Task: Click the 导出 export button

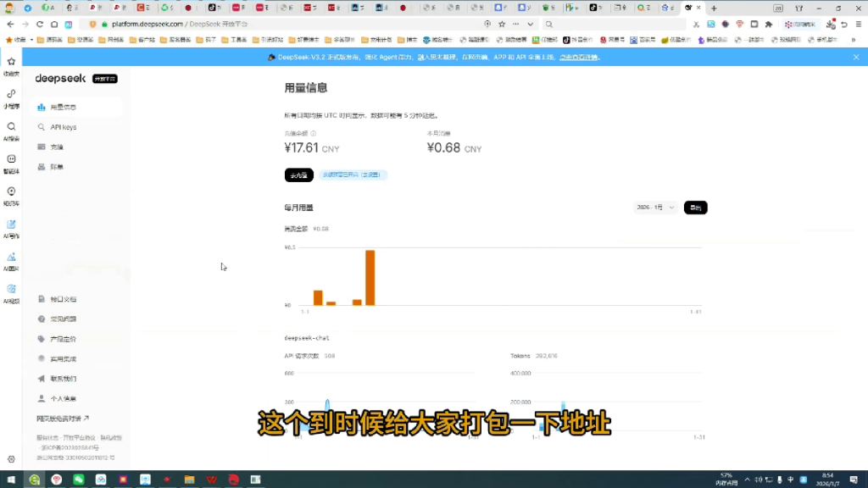Action: tap(695, 207)
